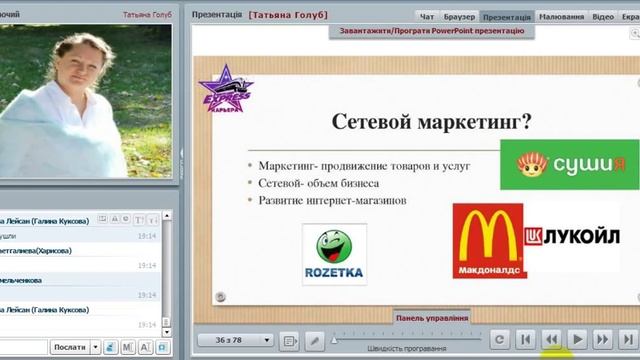Click the increase text size T icon
This screenshot has width=640, height=360.
pos(139,220)
